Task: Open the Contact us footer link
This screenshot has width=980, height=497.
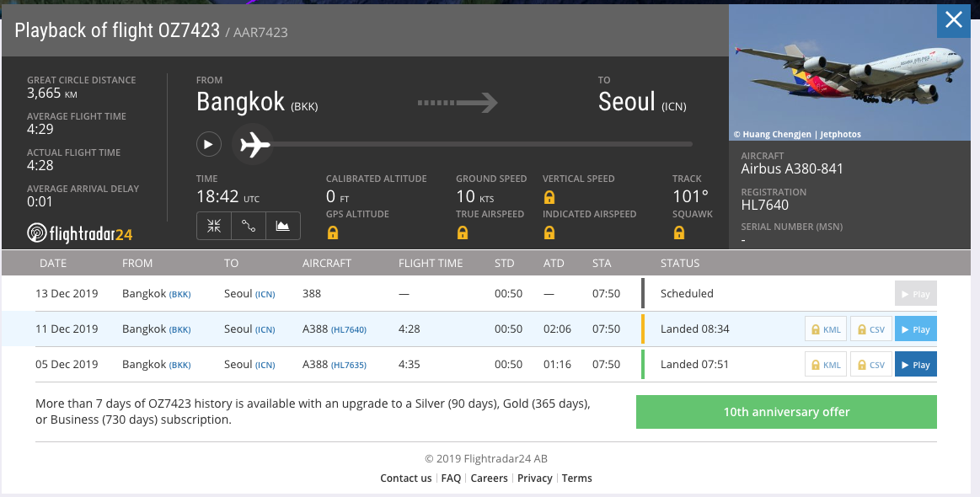Action: pyautogui.click(x=405, y=478)
